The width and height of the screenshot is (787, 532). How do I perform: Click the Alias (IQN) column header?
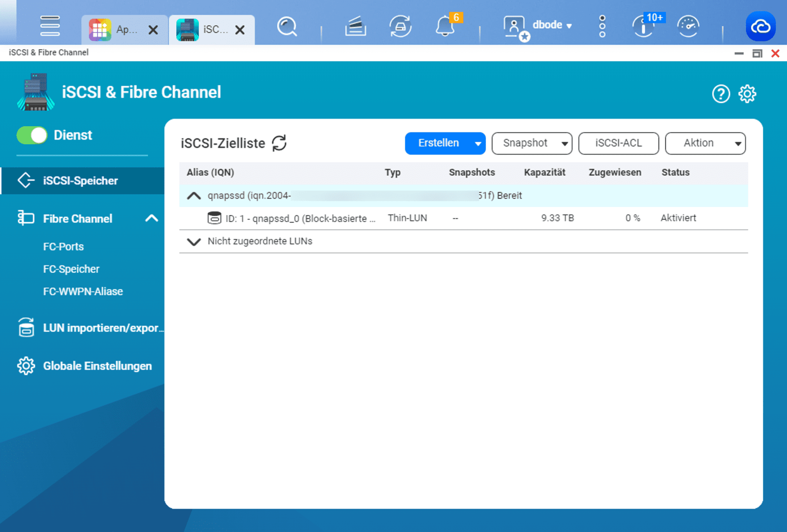click(210, 173)
